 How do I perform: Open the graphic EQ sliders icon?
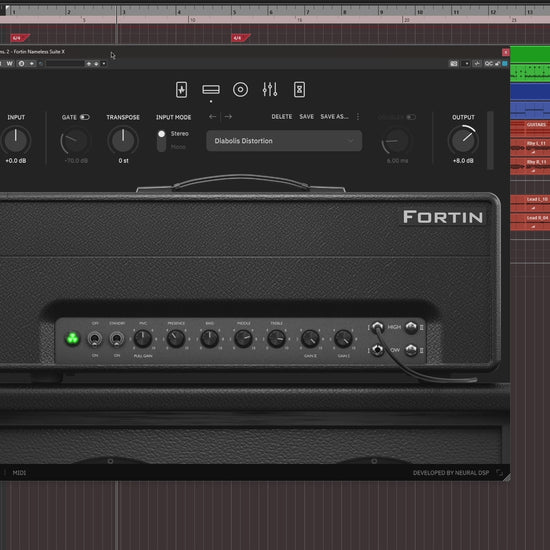[270, 89]
